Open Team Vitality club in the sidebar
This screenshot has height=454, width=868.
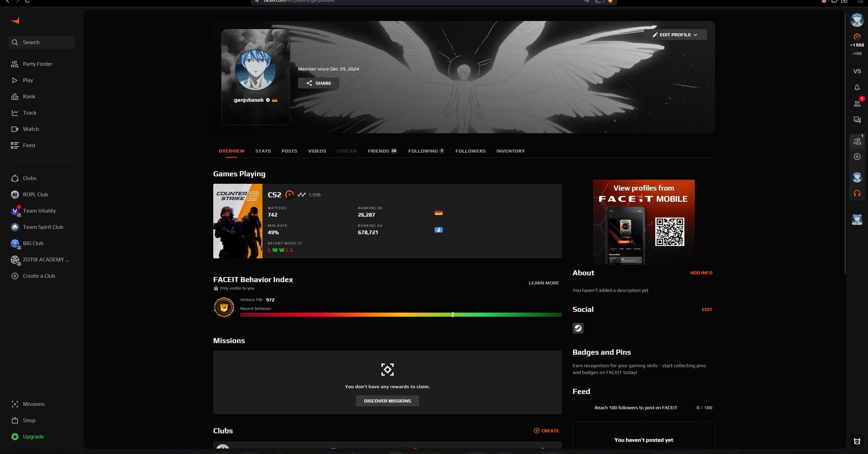39,211
